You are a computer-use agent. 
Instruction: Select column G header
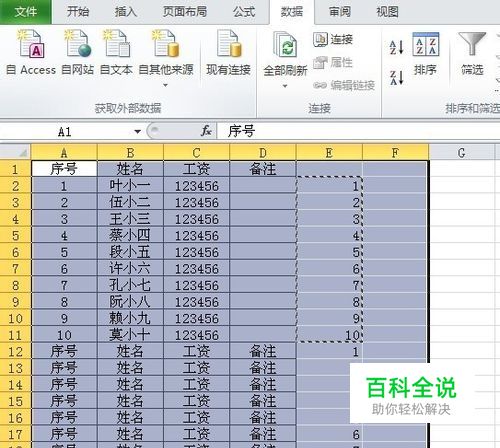[461, 152]
